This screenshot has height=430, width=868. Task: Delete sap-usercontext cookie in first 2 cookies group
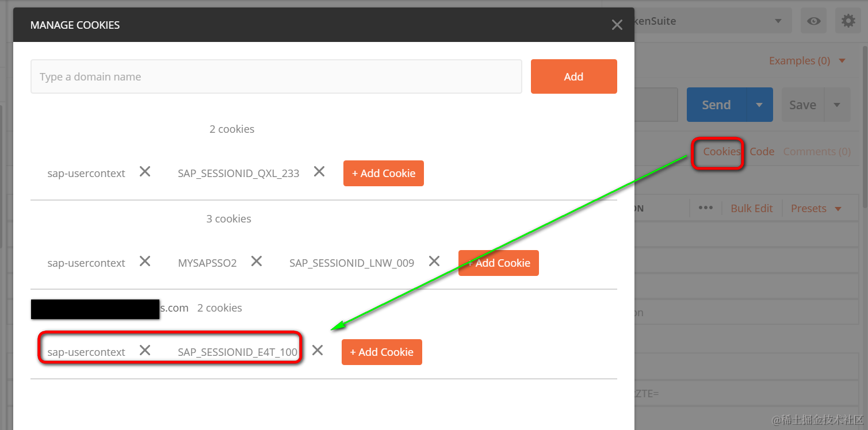pyautogui.click(x=145, y=172)
